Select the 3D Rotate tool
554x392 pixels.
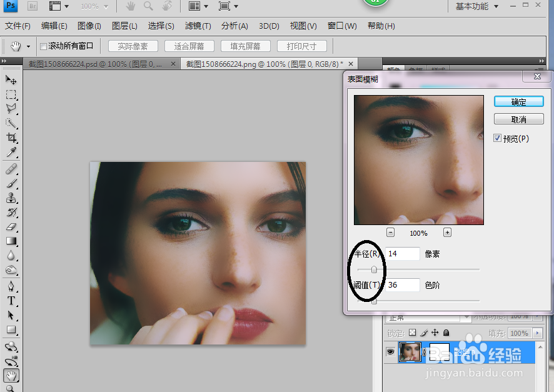point(11,347)
